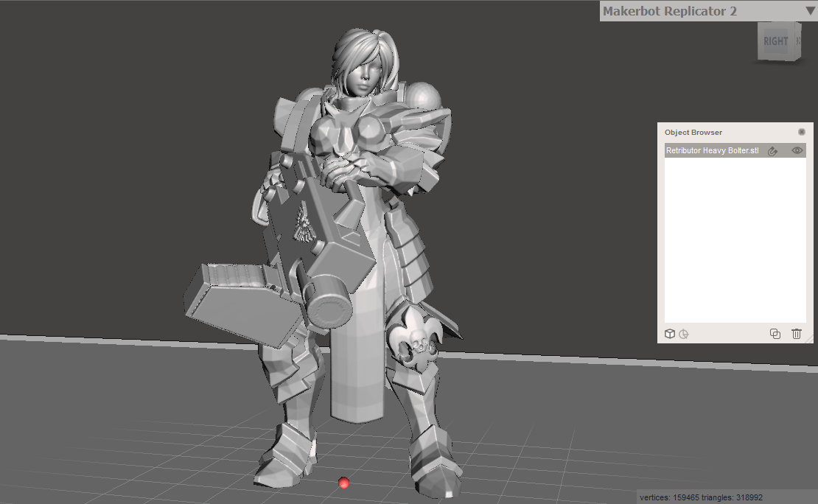Delete the selected object with the trash icon

pos(796,334)
